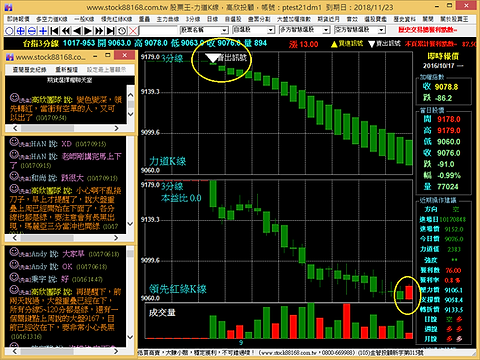Viewport: 480px width, 360px height.
Task: Click the yellow ▲ 買進訊號 legend icon
Action: (x=334, y=44)
